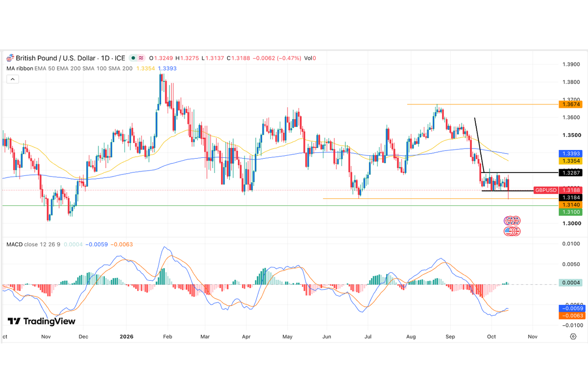Click the yellow 1.3354 axis price label

point(570,161)
